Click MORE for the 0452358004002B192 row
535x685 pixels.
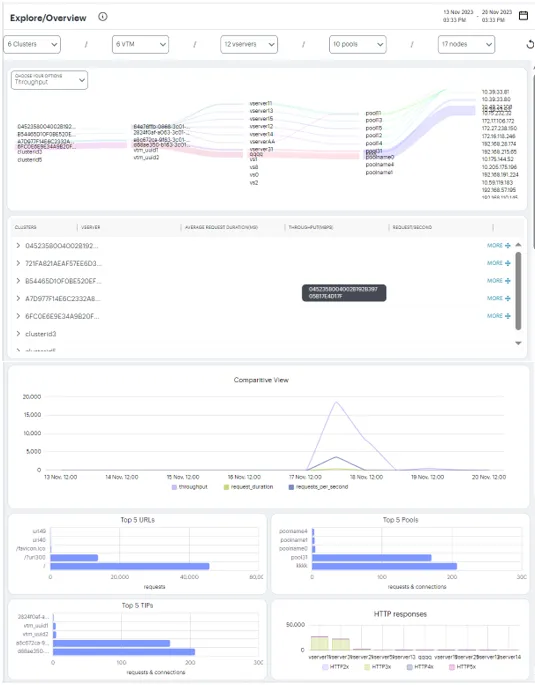point(499,246)
